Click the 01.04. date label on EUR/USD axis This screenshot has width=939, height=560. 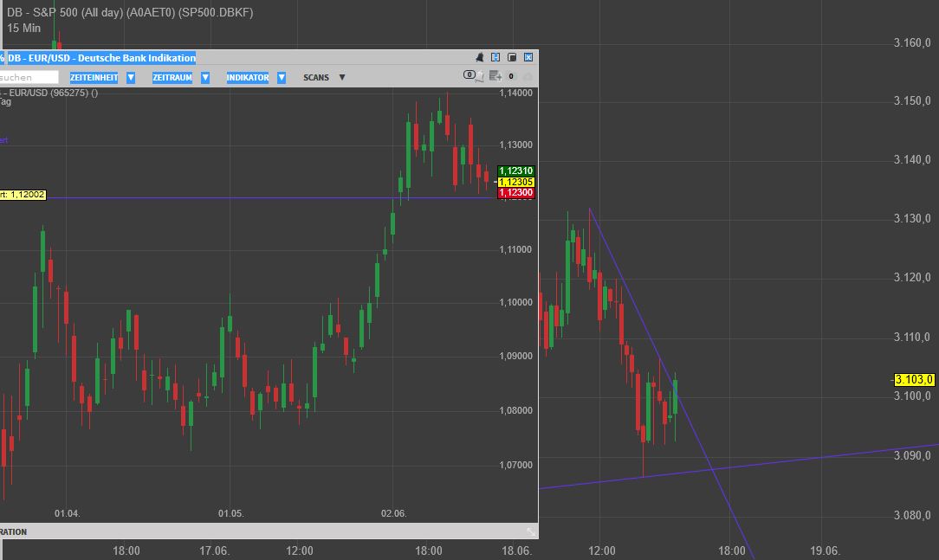pos(67,513)
